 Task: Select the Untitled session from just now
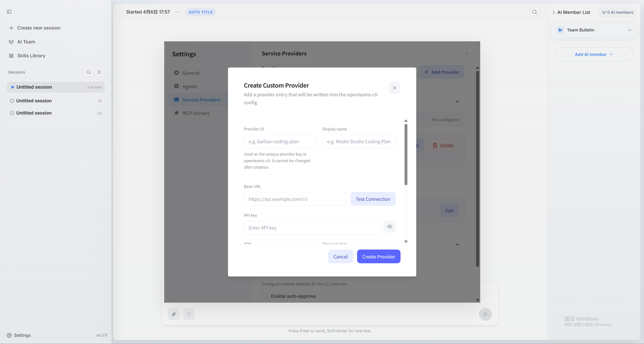coord(56,87)
